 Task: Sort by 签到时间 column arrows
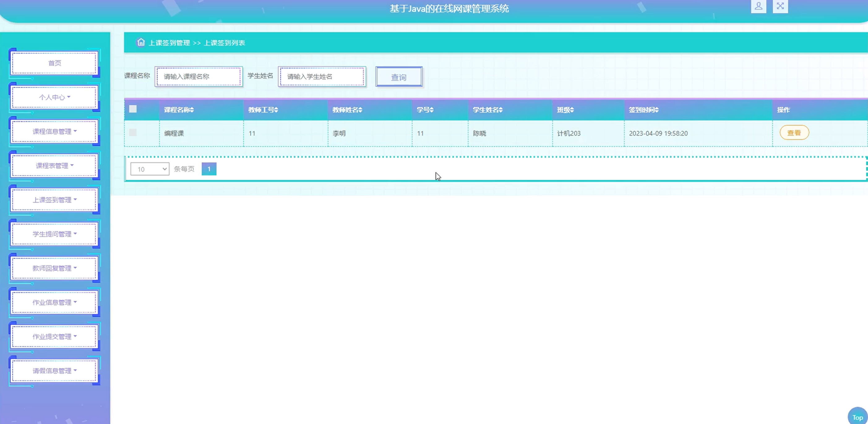(657, 110)
